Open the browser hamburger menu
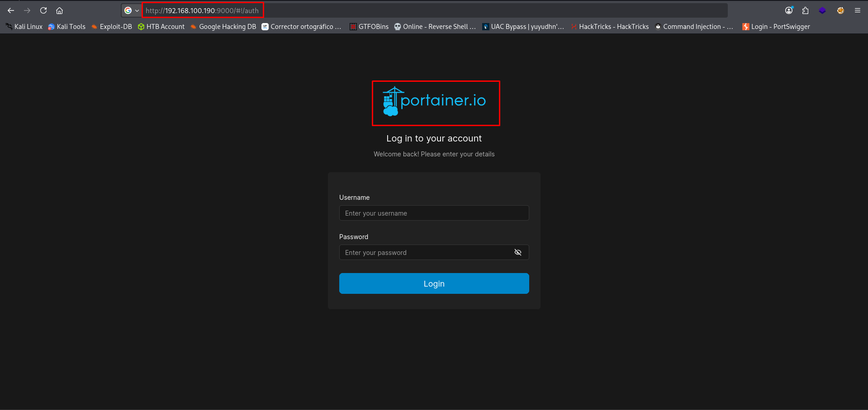This screenshot has width=868, height=410. pyautogui.click(x=857, y=10)
